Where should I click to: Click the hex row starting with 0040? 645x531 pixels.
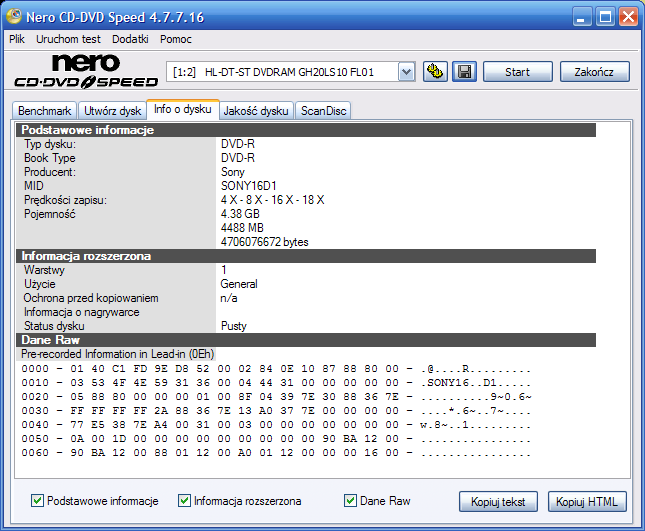click(276, 425)
